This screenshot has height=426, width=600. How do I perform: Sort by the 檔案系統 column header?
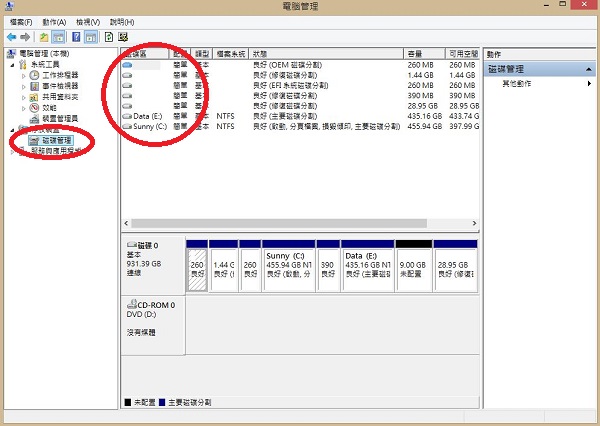coord(231,54)
